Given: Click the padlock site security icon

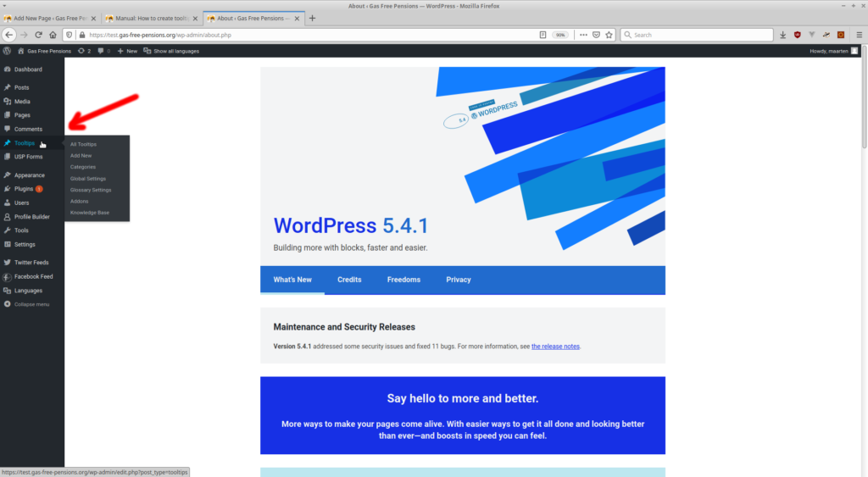Looking at the screenshot, I should (x=82, y=35).
